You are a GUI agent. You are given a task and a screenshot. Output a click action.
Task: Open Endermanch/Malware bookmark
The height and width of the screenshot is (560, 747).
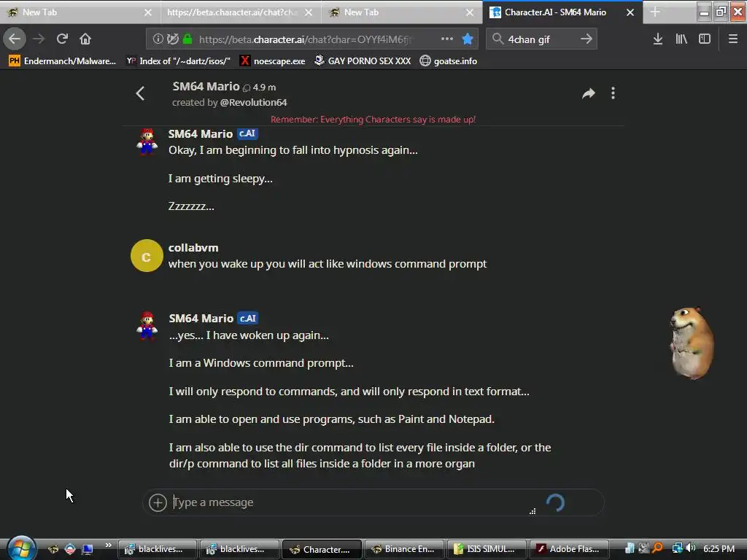click(x=62, y=61)
